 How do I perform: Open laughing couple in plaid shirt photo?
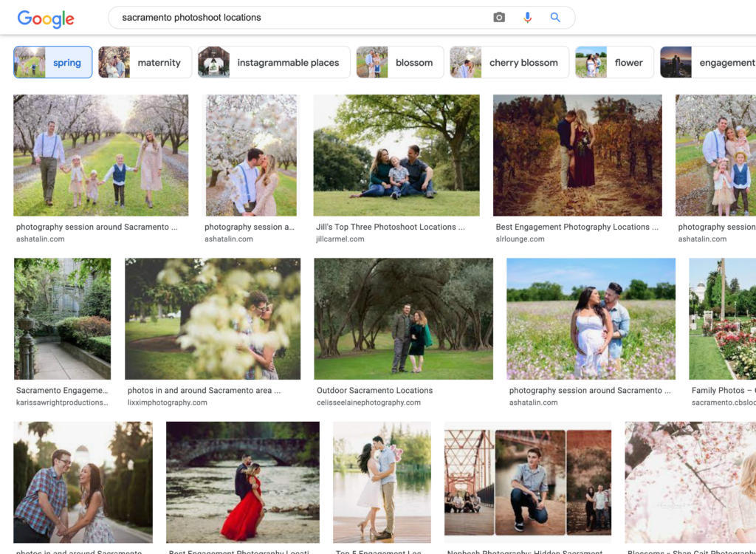(x=83, y=482)
